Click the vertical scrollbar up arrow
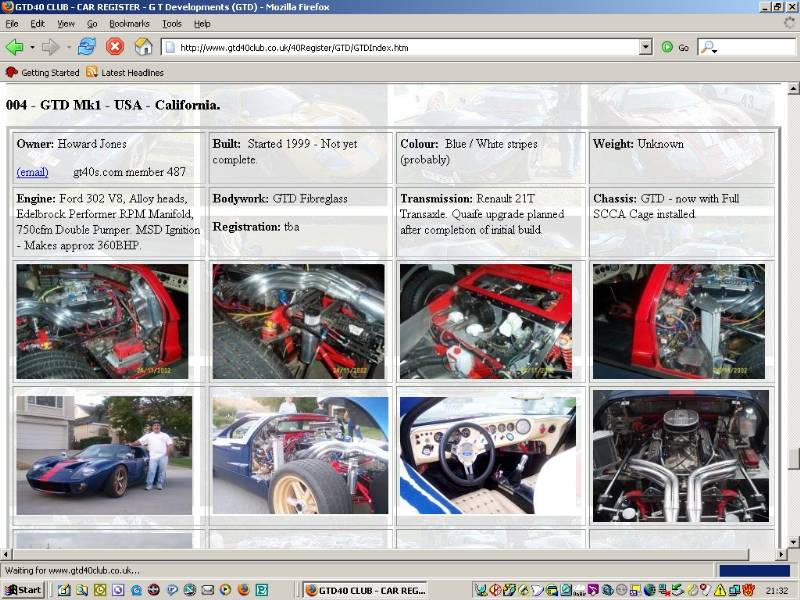 793,88
